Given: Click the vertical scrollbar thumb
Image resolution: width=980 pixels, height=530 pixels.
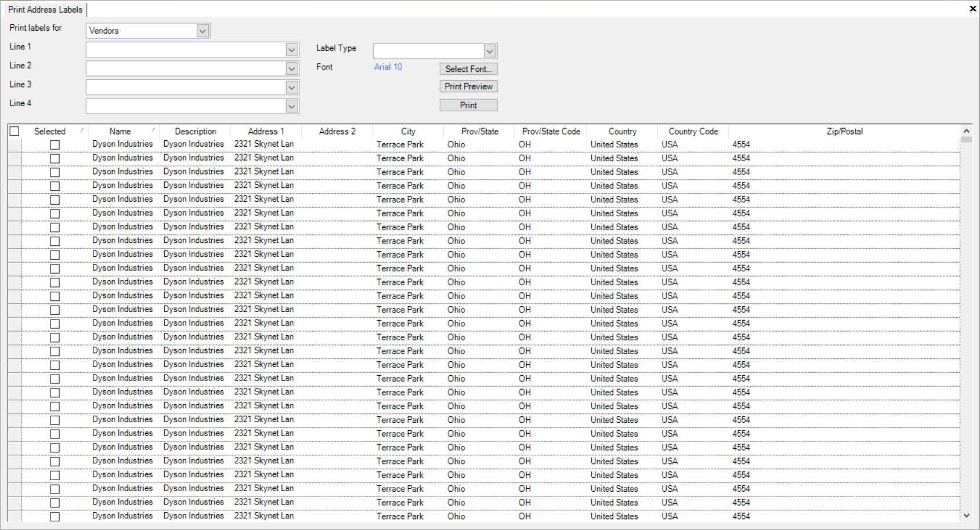Looking at the screenshot, I should point(967,139).
